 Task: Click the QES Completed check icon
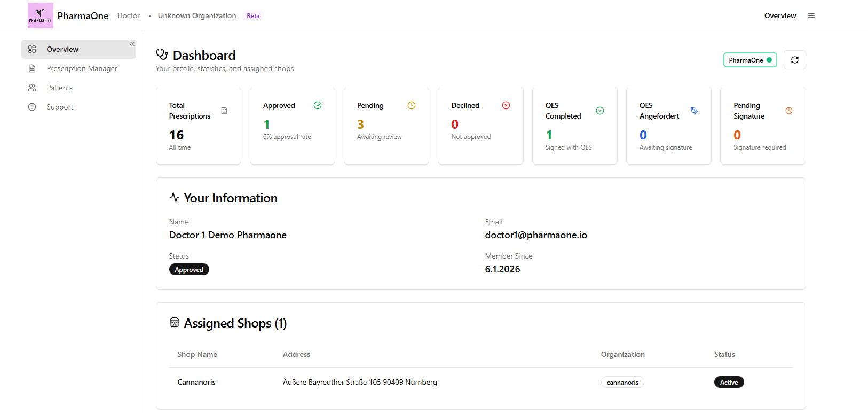[600, 111]
